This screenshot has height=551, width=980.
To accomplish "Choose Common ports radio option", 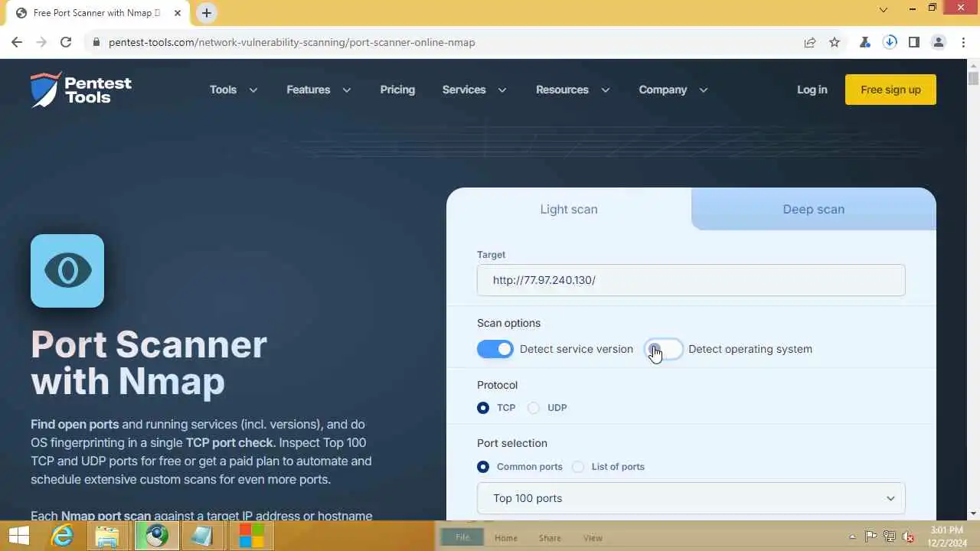I will 483,467.
